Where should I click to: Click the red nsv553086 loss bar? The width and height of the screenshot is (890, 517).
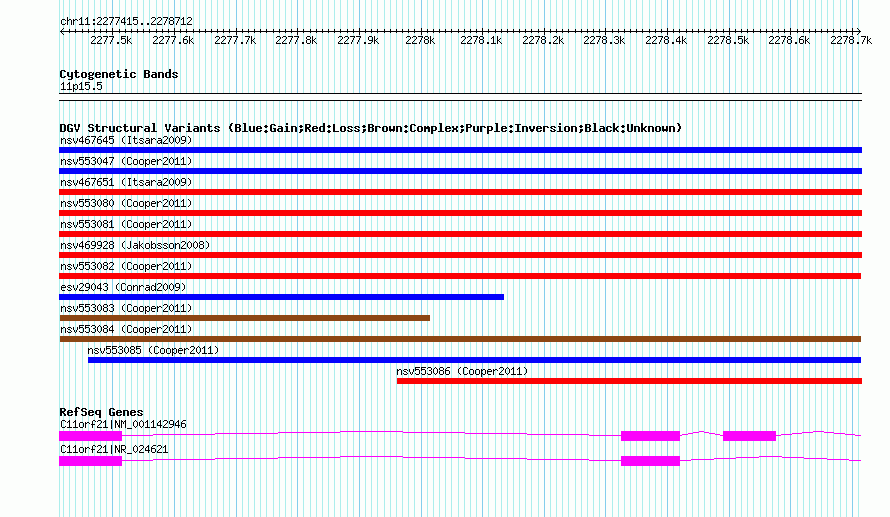tap(629, 381)
